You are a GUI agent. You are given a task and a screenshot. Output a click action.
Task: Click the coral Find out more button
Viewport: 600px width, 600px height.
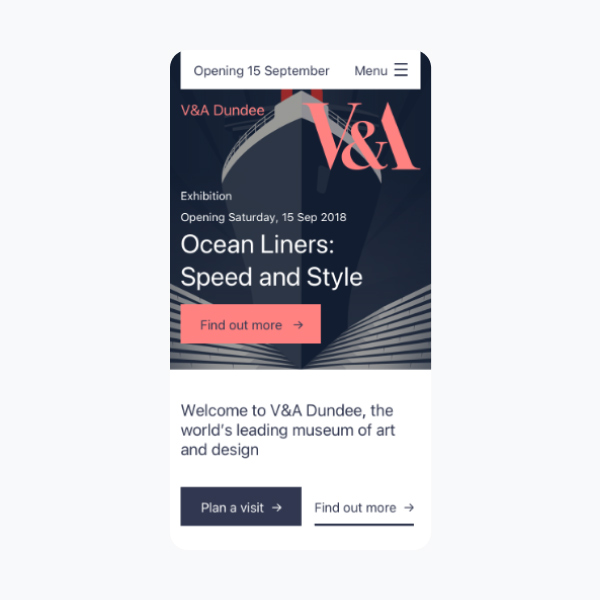251,324
